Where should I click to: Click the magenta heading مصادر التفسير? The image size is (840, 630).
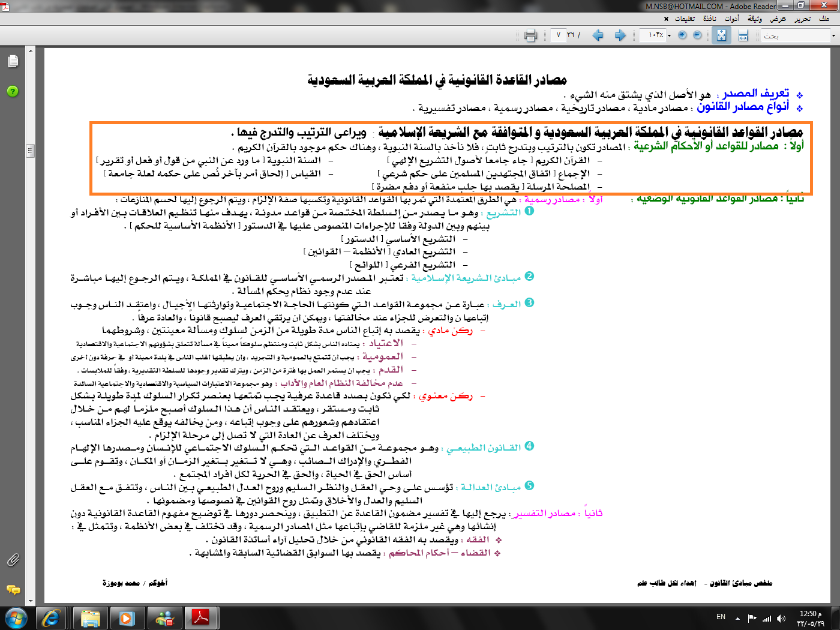[x=545, y=514]
